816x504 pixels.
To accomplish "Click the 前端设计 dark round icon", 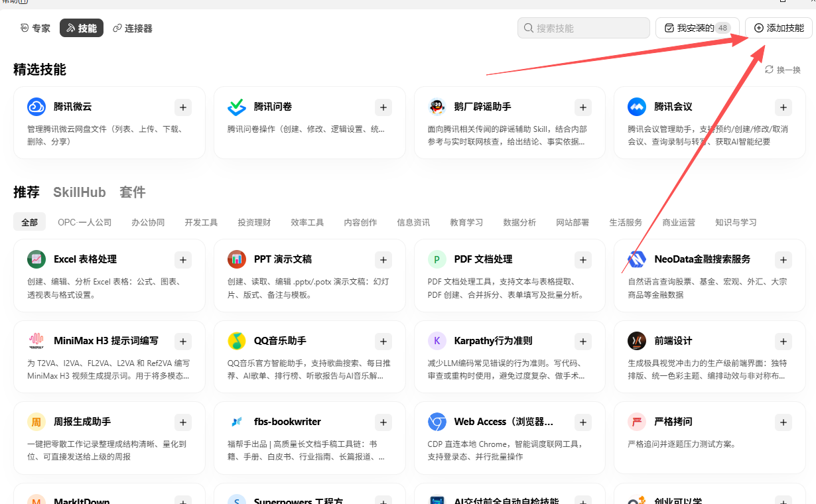I will [637, 341].
